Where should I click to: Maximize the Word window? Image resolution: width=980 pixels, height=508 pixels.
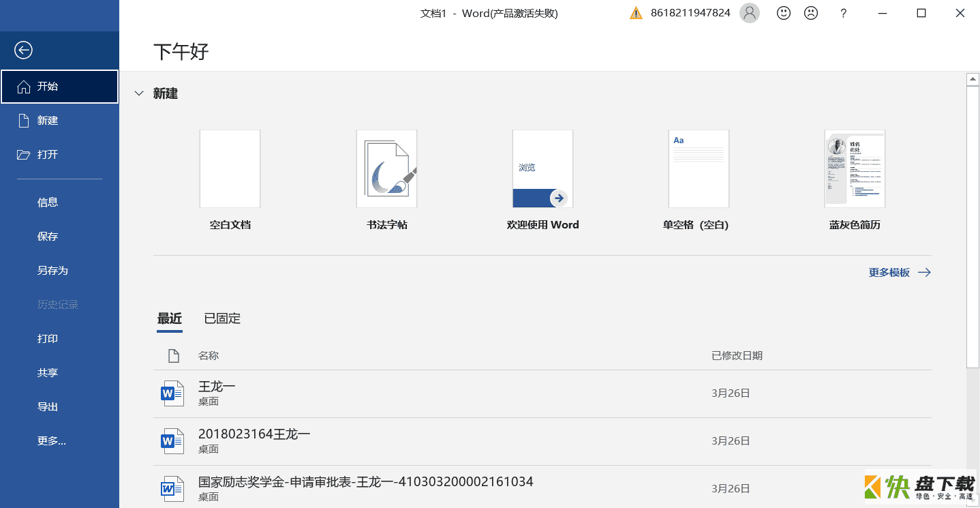tap(921, 13)
